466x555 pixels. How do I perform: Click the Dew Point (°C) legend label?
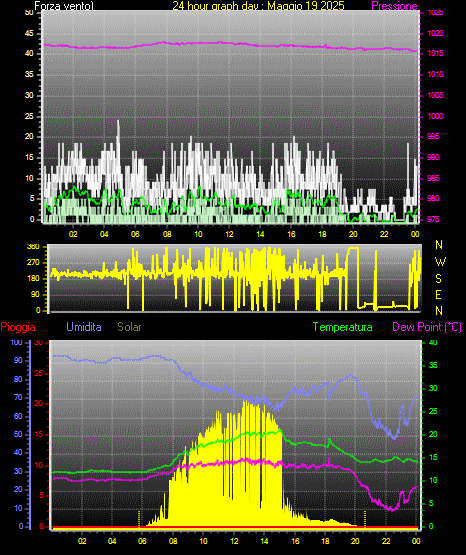[427, 327]
